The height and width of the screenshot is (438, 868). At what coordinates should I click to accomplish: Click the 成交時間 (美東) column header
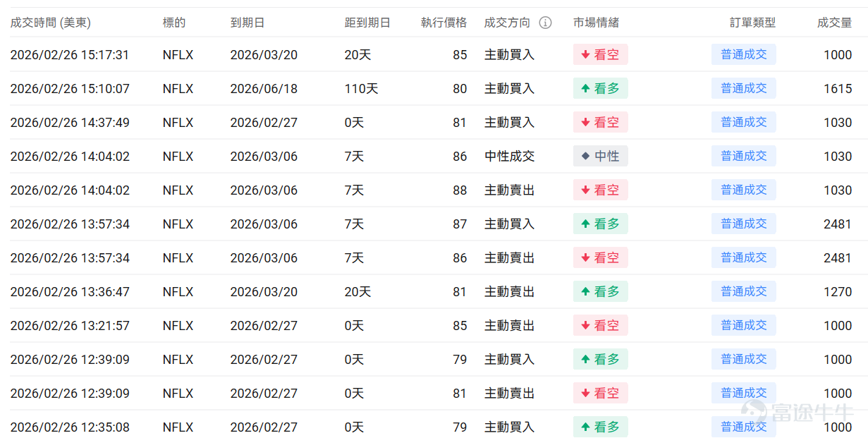point(50,23)
